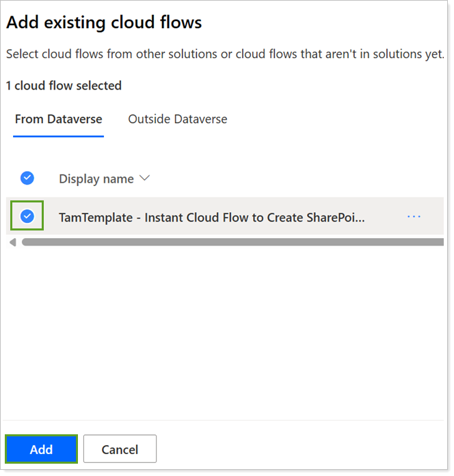Click the empty footer area right of Cancel
Screen dimensions: 454x476
(301, 449)
